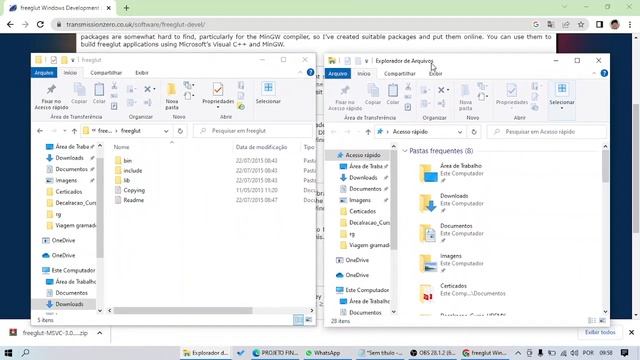This screenshot has height=360, width=640.
Task: Click search box Pesquisar em Acesso rápido
Action: click(x=546, y=132)
